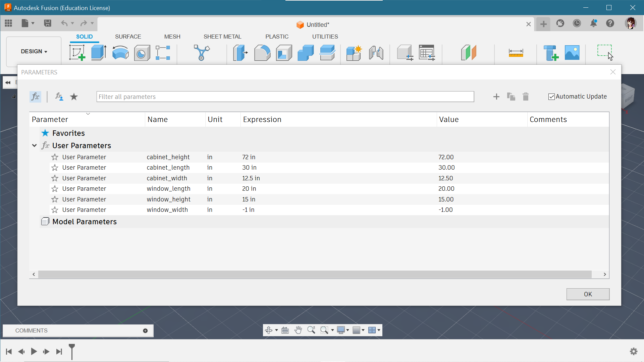Delete the selected parameter trash icon
The image size is (644, 362).
click(526, 97)
